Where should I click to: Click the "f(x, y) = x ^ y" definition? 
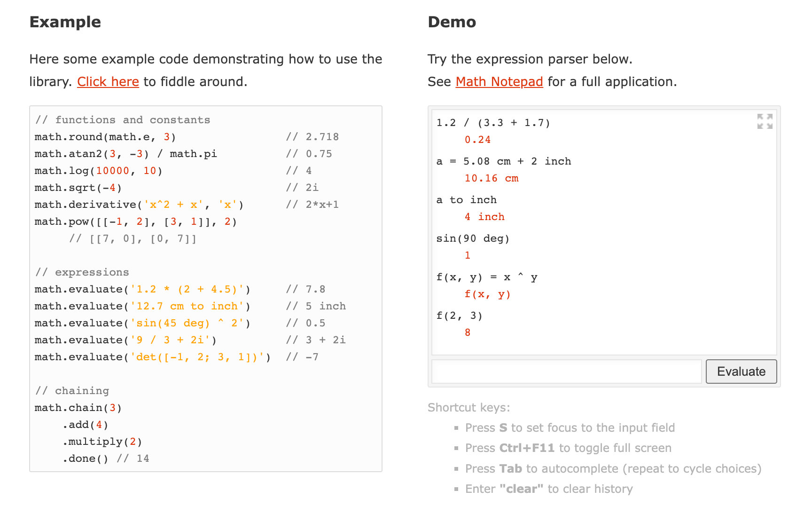click(x=487, y=277)
